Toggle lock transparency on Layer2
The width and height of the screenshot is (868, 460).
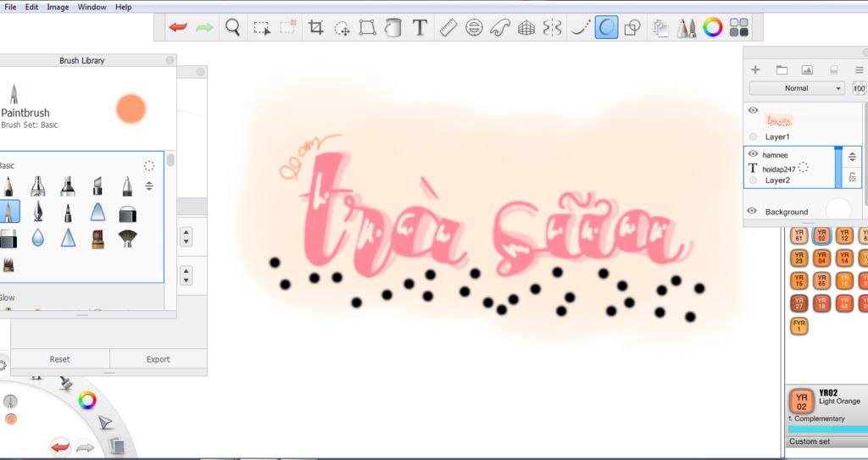click(853, 177)
